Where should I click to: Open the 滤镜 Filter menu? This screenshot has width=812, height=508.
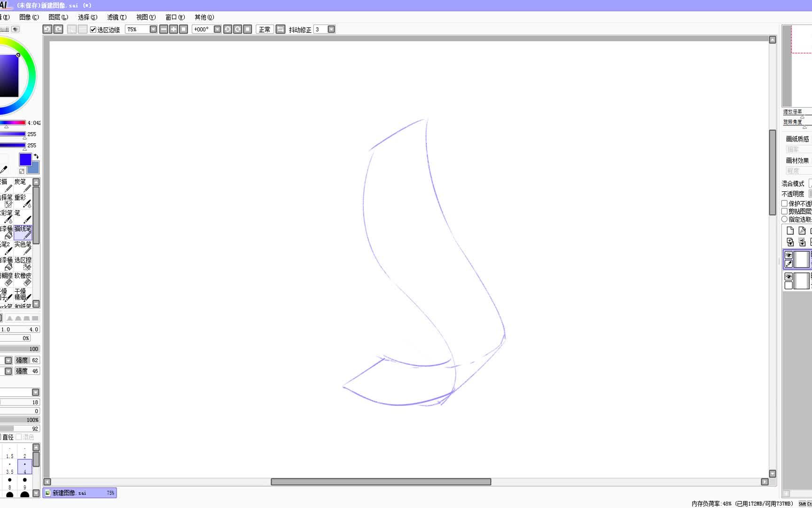click(117, 17)
